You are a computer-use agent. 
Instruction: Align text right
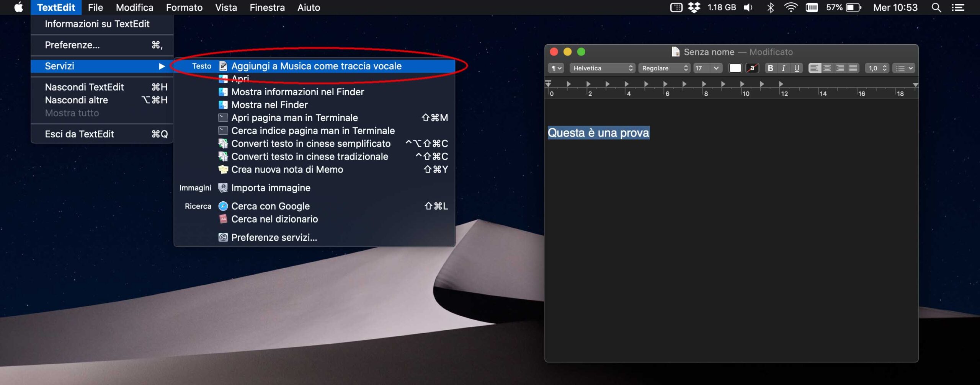coord(840,68)
